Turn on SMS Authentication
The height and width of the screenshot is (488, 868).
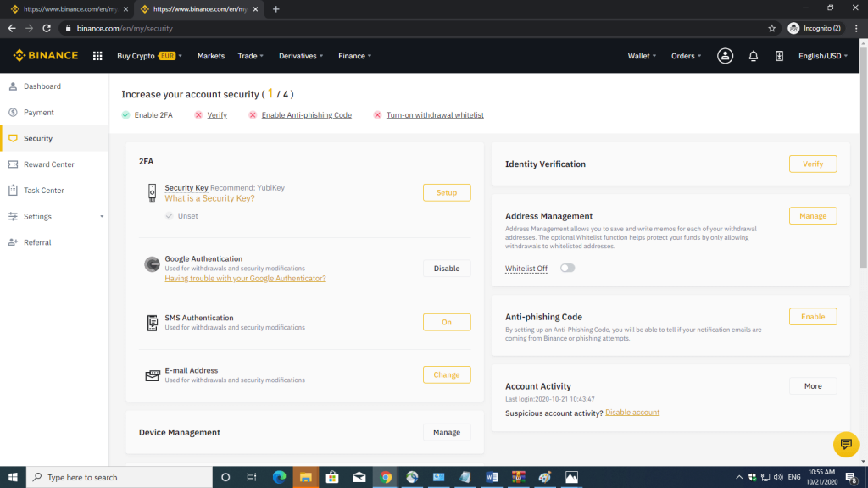(x=446, y=322)
